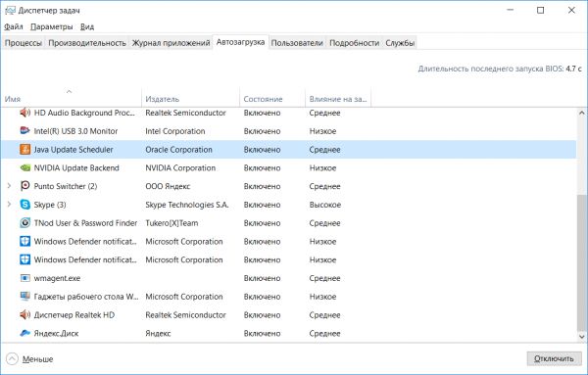Switch to the Журнал приложений tab
This screenshot has width=588, height=375.
[171, 43]
